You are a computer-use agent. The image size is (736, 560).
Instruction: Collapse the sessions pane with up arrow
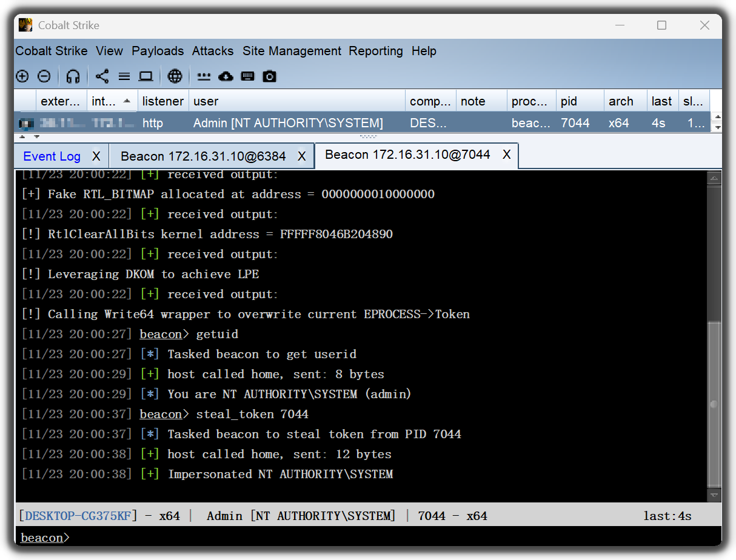coord(23,136)
